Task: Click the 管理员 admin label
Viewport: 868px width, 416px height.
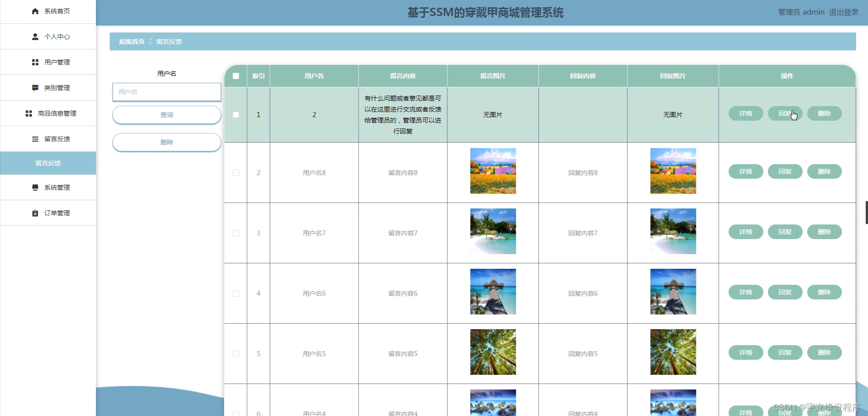Action: (x=801, y=12)
